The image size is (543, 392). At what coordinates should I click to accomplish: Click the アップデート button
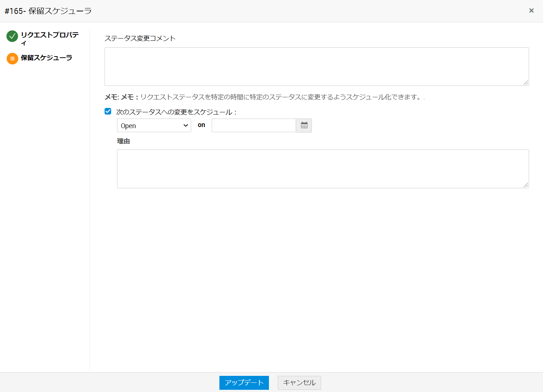[244, 382]
